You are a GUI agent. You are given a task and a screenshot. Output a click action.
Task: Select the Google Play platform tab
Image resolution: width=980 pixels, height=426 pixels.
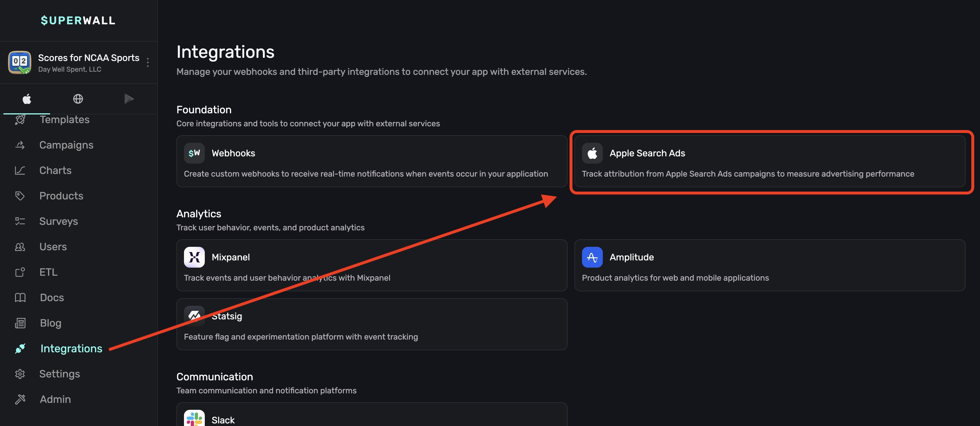point(129,99)
